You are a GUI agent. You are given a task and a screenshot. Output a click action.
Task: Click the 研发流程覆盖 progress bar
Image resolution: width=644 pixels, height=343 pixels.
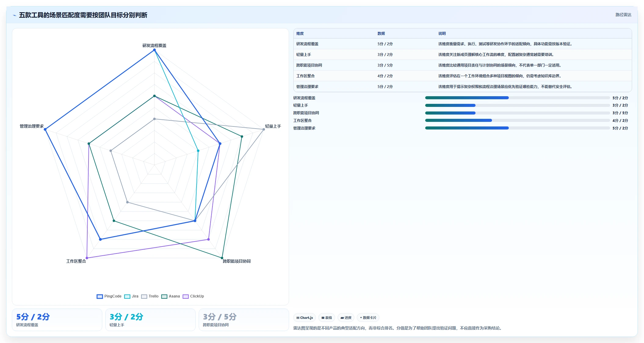(x=517, y=98)
